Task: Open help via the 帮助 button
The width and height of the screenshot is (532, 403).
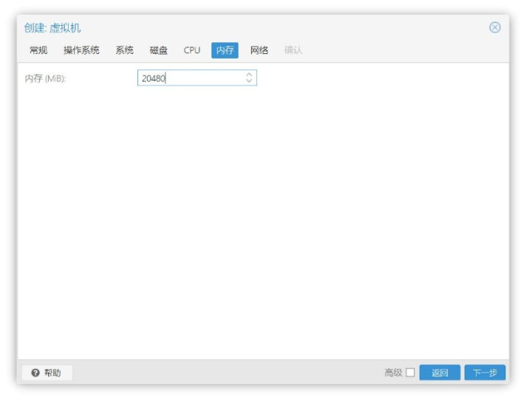Action: click(x=47, y=373)
